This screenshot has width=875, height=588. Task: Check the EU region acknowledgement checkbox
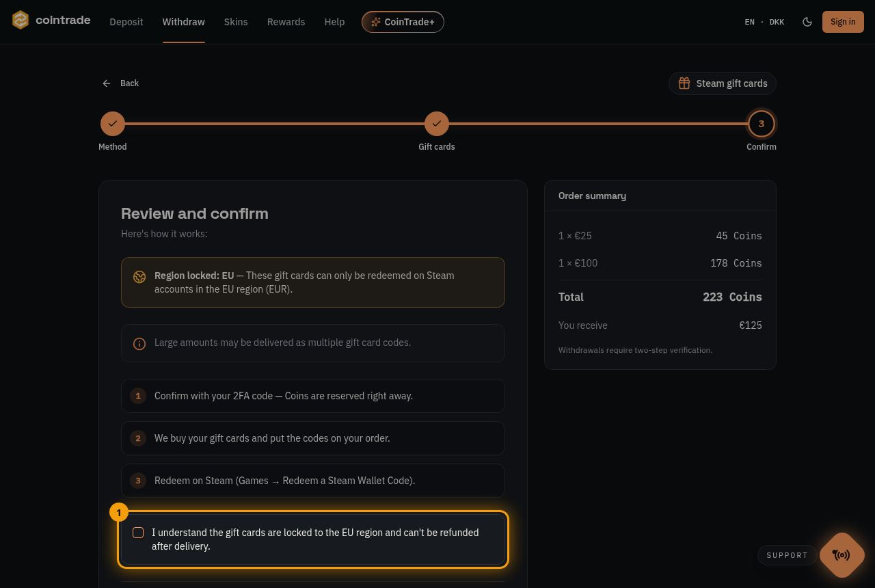pyautogui.click(x=138, y=533)
